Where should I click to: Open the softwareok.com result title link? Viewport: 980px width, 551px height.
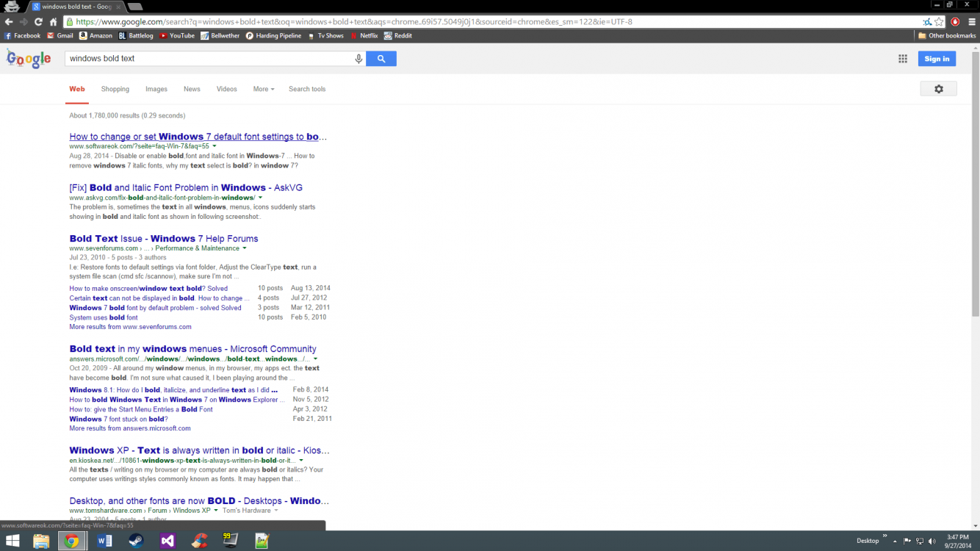pyautogui.click(x=198, y=137)
